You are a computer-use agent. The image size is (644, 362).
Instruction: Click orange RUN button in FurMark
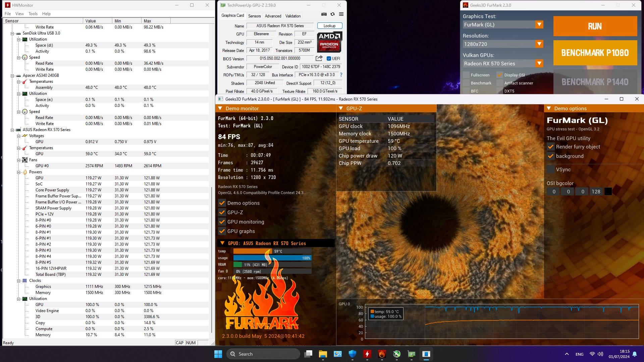pos(595,26)
